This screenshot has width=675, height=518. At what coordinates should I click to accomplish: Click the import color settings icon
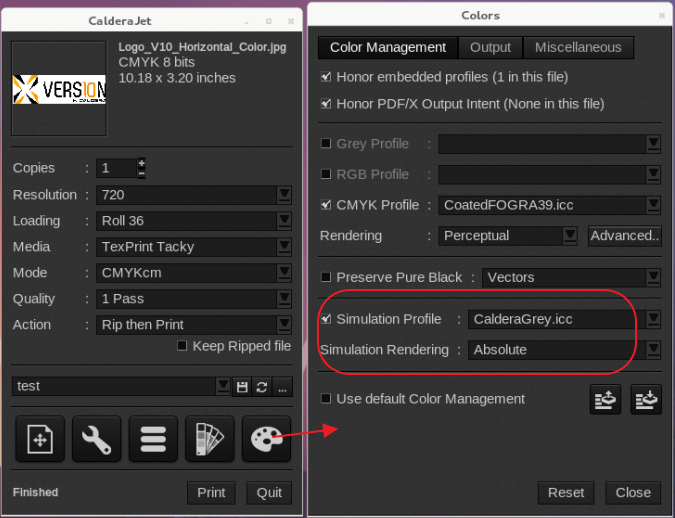pos(646,399)
